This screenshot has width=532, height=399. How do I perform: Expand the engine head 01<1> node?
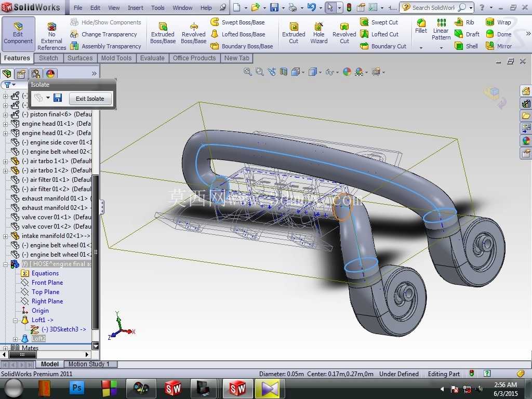5,124
